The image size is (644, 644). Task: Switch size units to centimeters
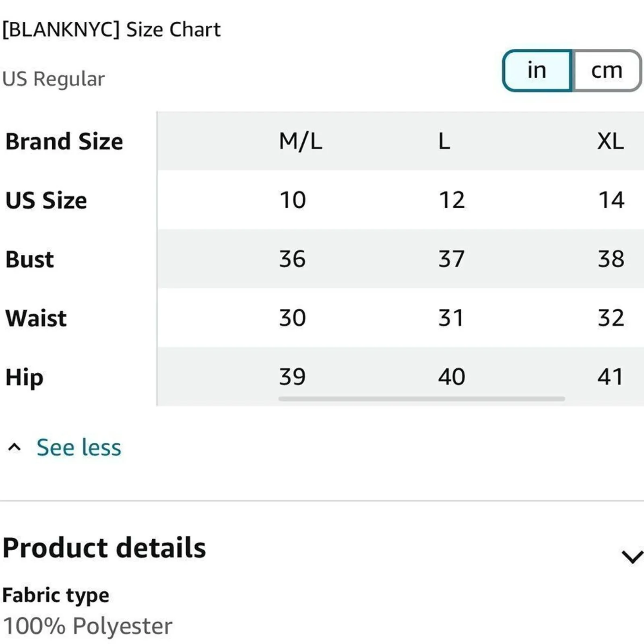pyautogui.click(x=607, y=70)
